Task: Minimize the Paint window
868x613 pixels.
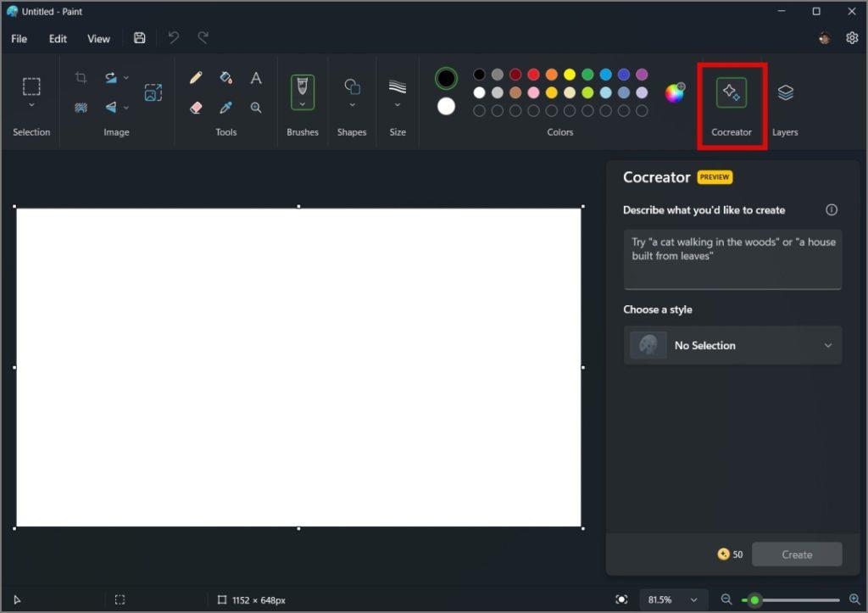Action: click(781, 11)
